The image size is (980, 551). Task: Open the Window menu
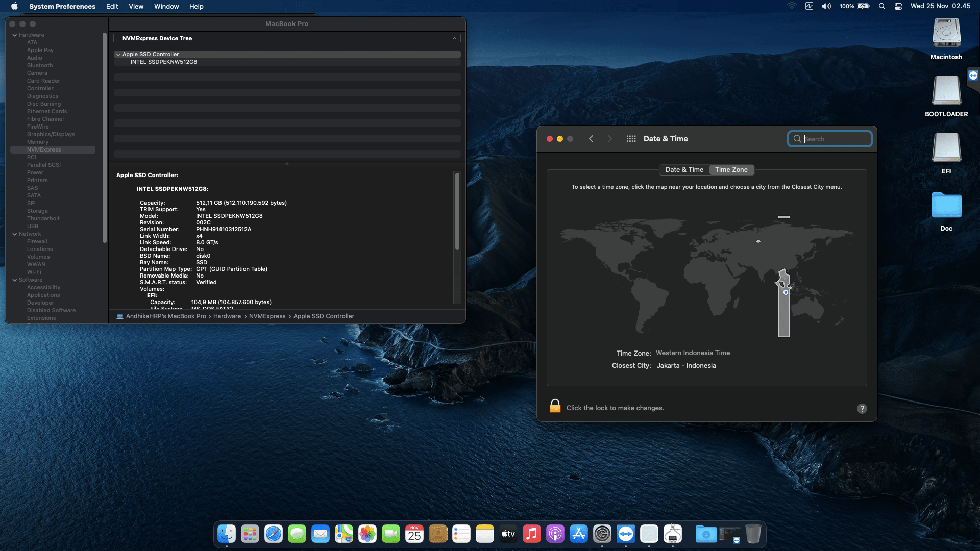166,6
